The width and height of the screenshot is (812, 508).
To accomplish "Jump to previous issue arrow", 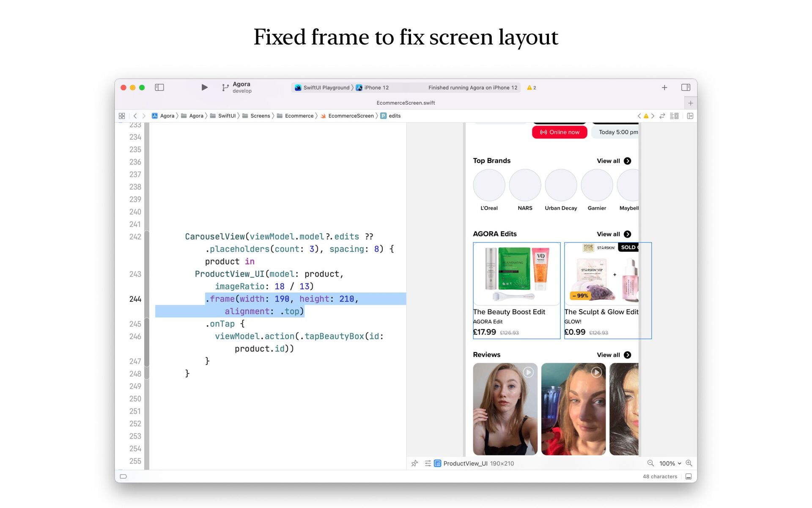I will [x=639, y=116].
